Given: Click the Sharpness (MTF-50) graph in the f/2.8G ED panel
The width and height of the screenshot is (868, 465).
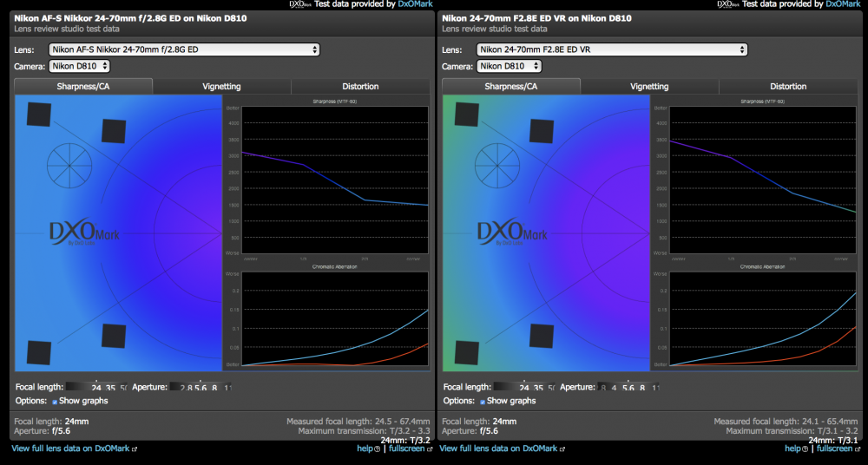Looking at the screenshot, I should (334, 180).
